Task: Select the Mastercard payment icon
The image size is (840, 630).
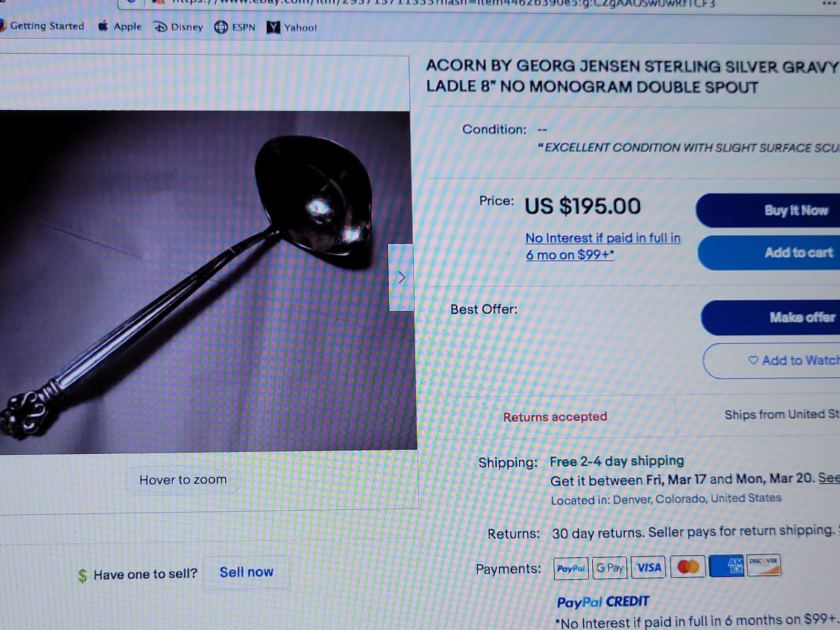Action: click(688, 566)
